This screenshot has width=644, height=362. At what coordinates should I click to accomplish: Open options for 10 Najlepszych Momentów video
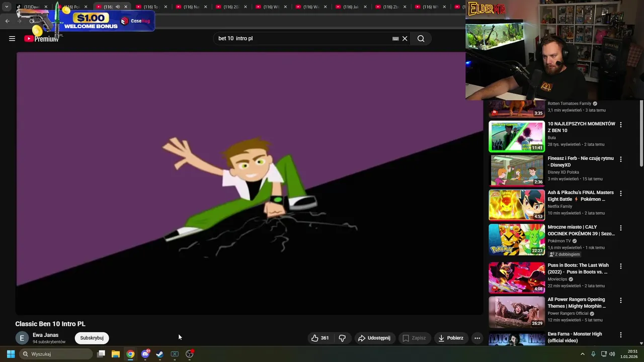coord(620,125)
